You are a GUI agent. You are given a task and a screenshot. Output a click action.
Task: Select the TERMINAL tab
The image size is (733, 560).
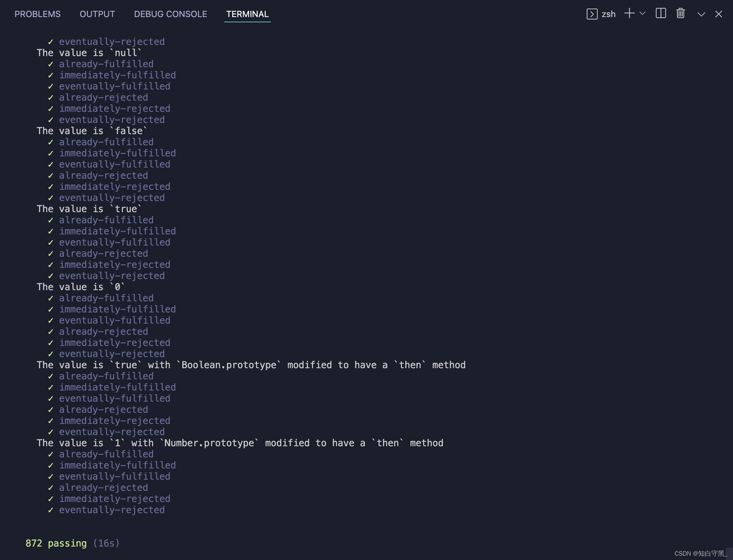[x=247, y=14]
